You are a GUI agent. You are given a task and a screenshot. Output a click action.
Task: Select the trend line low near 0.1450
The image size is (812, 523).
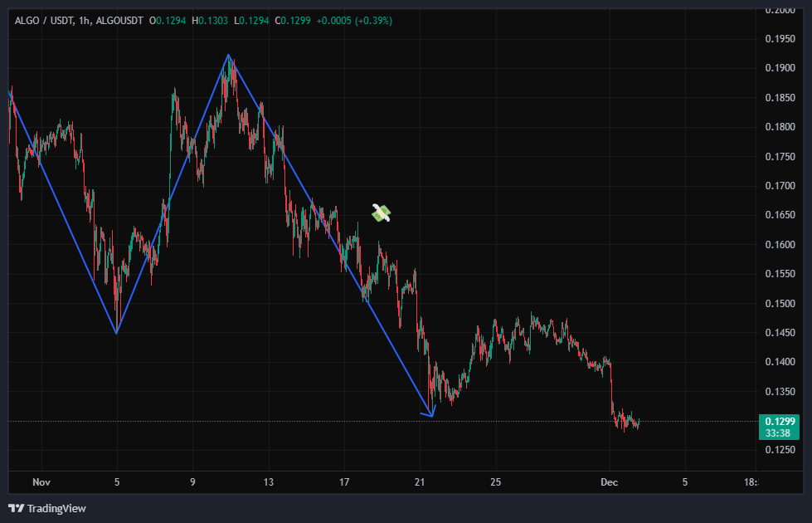[x=116, y=333]
